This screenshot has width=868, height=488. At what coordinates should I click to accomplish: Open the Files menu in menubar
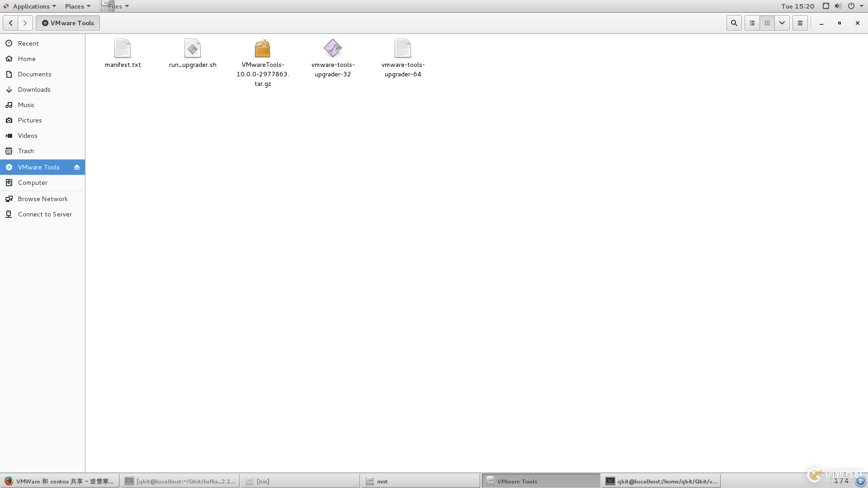point(117,6)
